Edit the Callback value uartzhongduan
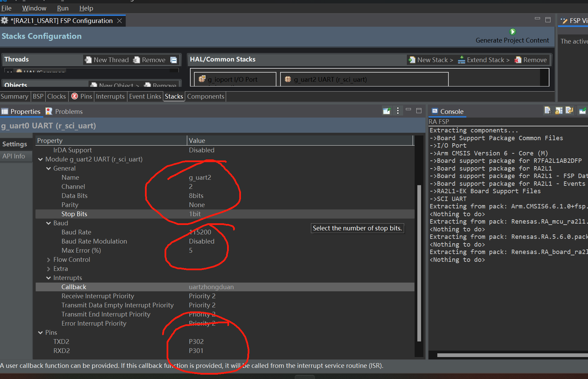The image size is (588, 379). tap(211, 287)
